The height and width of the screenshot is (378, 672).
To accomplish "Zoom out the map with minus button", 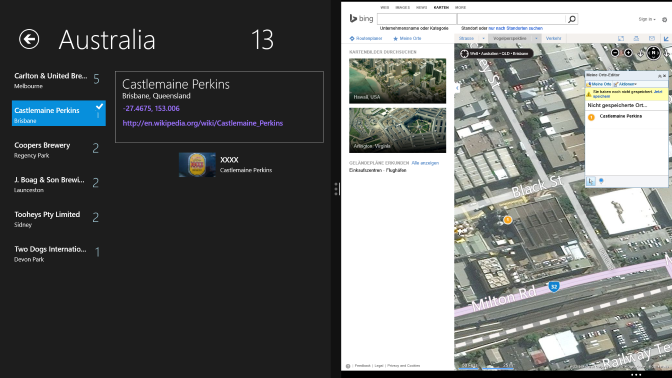I will 615,53.
